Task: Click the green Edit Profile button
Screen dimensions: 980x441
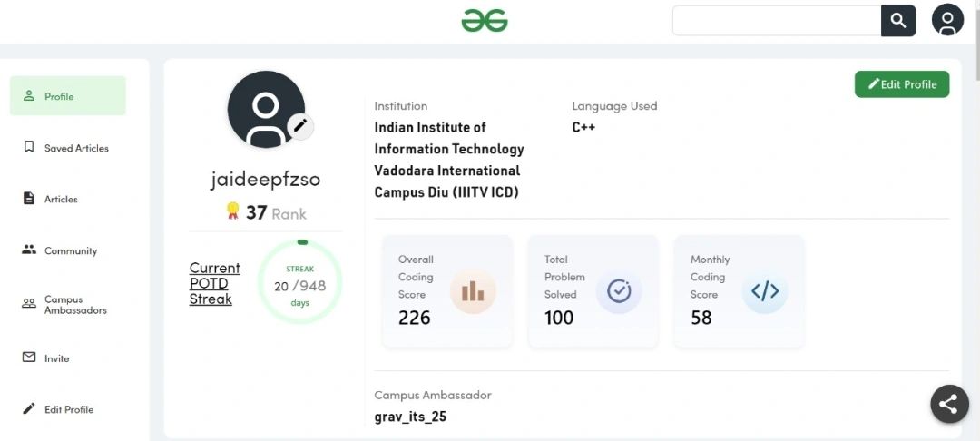Action: click(902, 84)
